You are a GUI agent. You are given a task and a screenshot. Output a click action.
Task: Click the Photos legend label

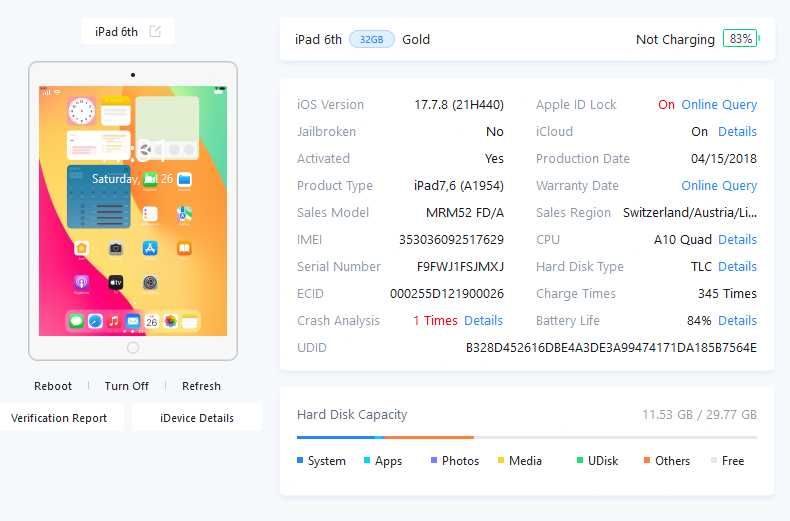pos(460,461)
